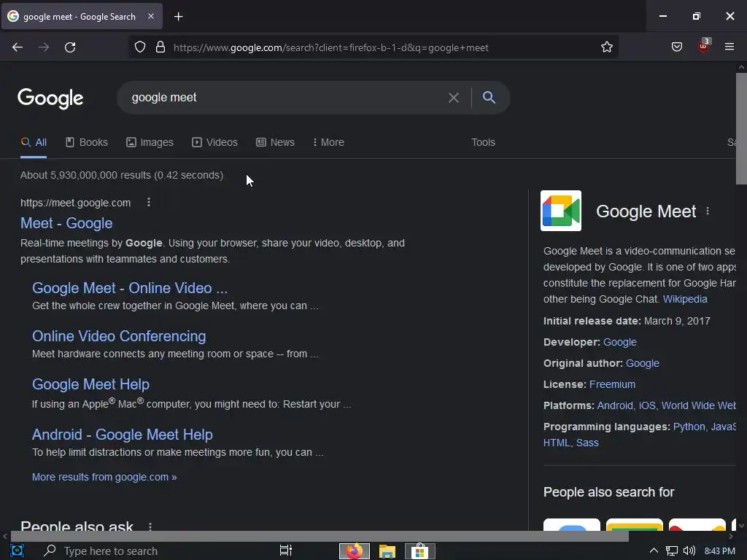Open three-dot menu next to People also ask
The image size is (747, 560).
pyautogui.click(x=150, y=526)
